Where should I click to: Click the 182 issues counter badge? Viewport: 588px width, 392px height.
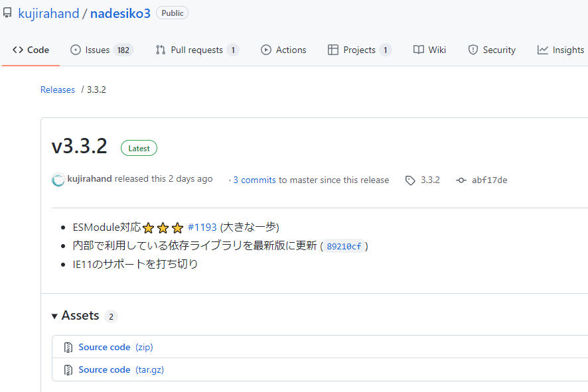122,49
